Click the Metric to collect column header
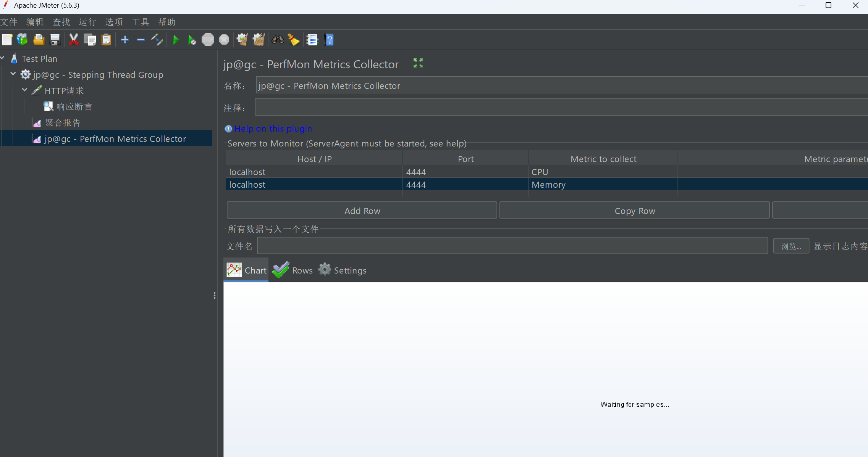Screen dimensions: 868x457 603,159
